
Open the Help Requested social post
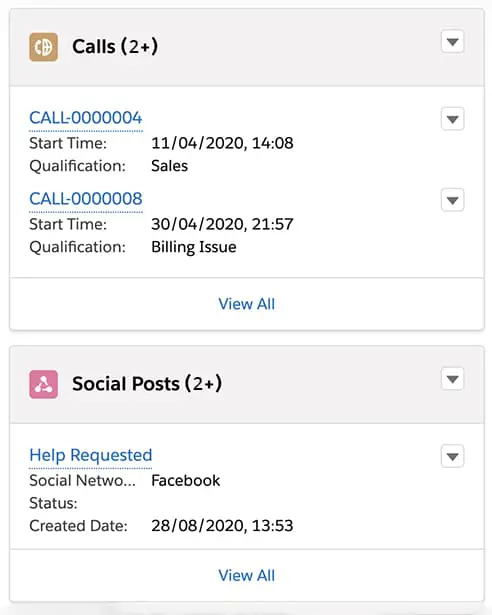91,455
